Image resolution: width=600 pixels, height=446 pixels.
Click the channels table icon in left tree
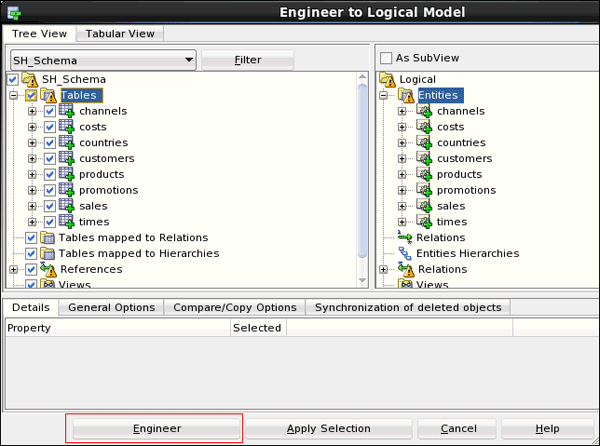coord(67,111)
